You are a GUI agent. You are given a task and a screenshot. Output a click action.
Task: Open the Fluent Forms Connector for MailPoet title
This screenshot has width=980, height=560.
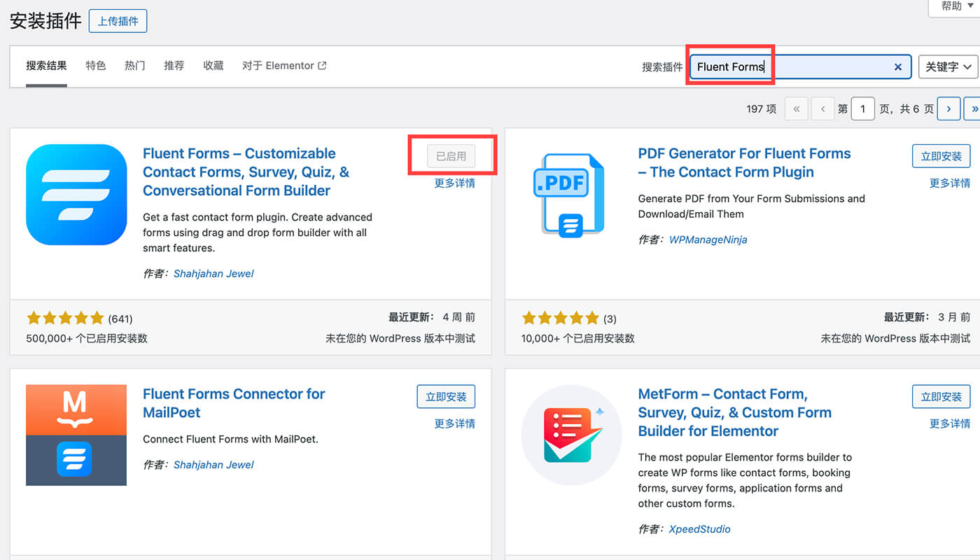coord(234,403)
